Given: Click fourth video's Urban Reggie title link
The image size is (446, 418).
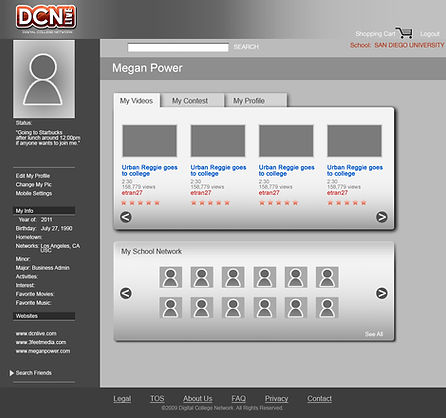Looking at the screenshot, I should click(355, 170).
